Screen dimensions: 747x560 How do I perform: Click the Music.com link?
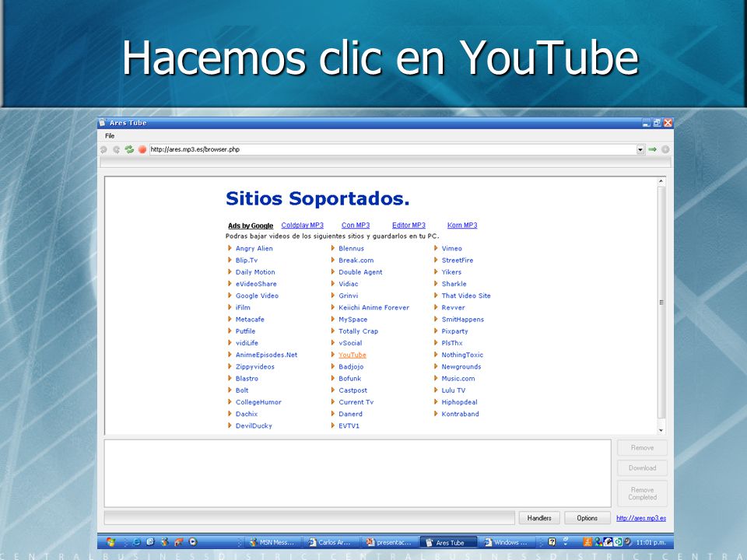[458, 379]
